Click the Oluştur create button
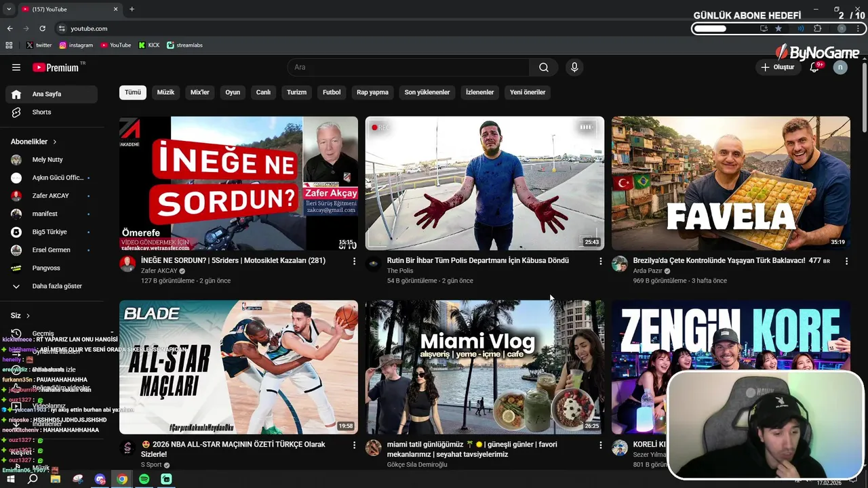This screenshot has width=868, height=488. coord(778,67)
